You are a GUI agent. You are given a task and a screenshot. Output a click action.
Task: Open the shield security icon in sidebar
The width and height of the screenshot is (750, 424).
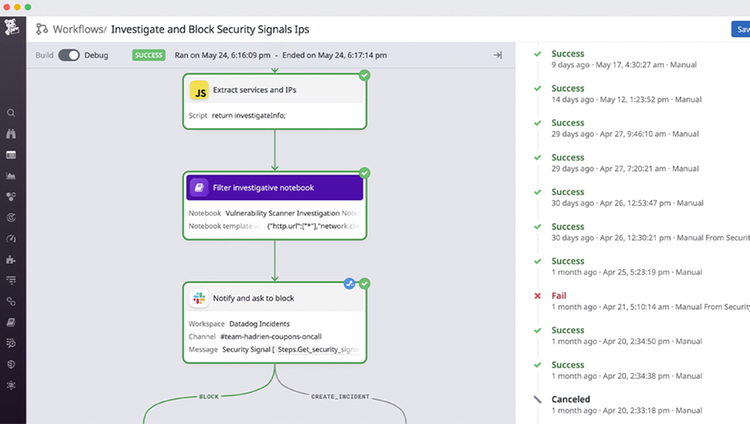11,364
